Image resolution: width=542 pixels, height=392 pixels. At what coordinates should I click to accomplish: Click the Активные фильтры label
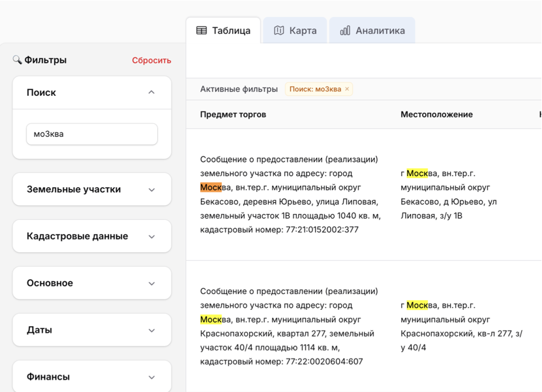pyautogui.click(x=239, y=89)
